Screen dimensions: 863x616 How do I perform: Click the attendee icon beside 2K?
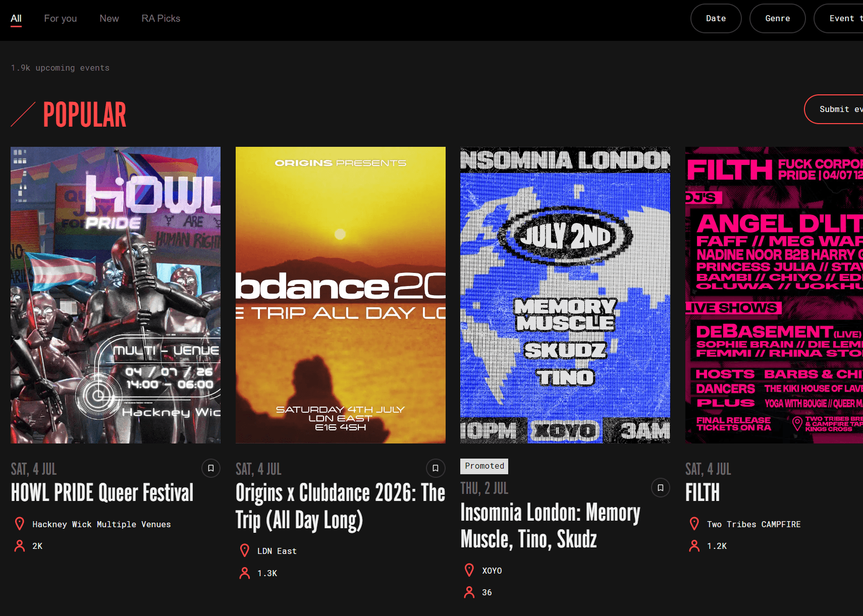[x=20, y=546]
